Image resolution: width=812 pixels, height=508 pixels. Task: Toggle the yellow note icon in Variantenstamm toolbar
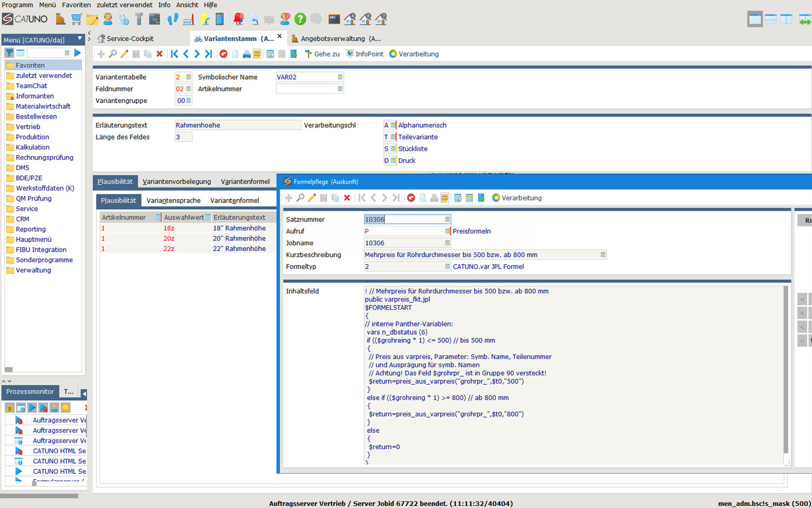pos(257,54)
